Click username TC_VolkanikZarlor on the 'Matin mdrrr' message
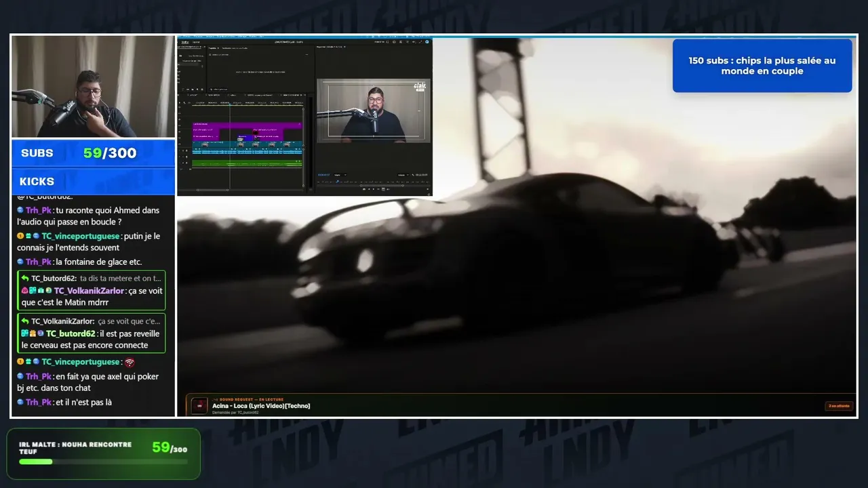 [90, 291]
